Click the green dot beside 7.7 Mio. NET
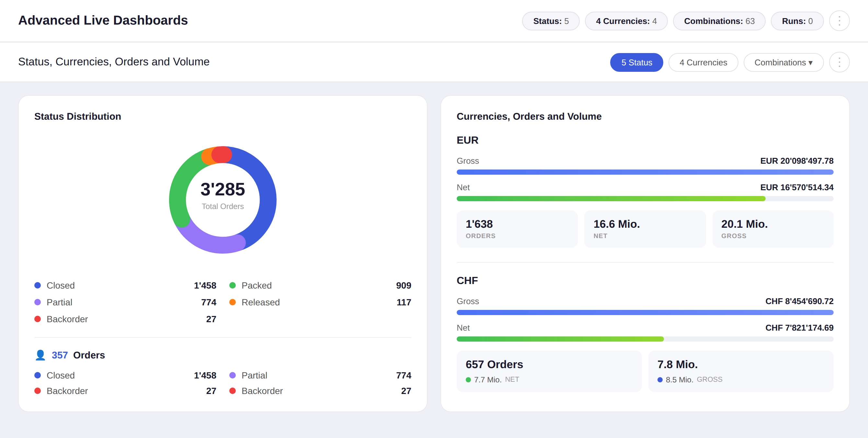The height and width of the screenshot is (438, 868). [468, 379]
